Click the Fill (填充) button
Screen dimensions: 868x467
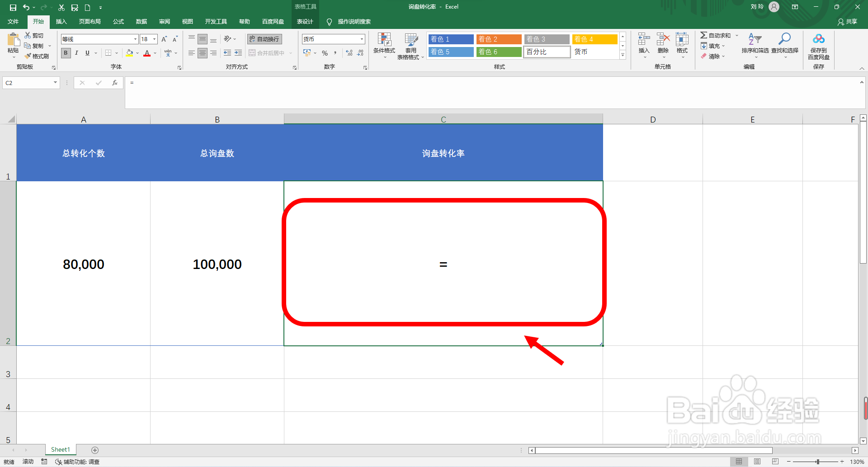(x=713, y=46)
